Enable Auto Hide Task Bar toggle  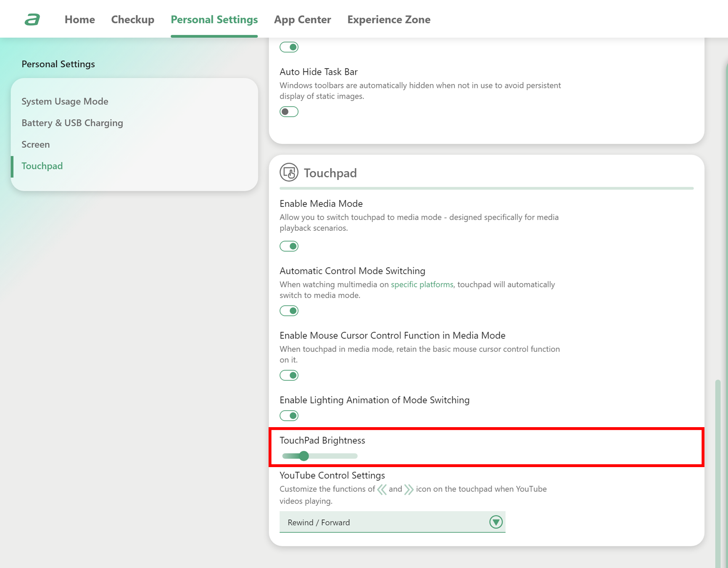point(289,112)
